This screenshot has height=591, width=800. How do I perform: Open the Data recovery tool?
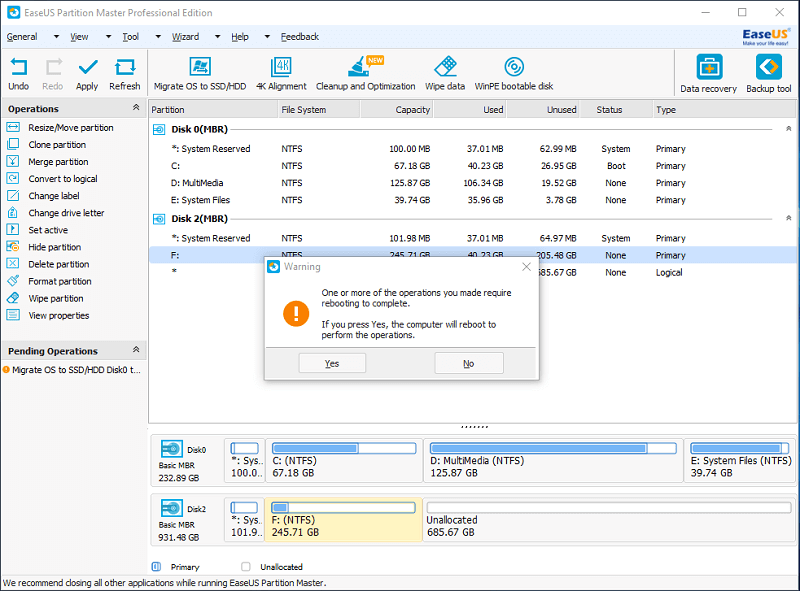coord(709,73)
